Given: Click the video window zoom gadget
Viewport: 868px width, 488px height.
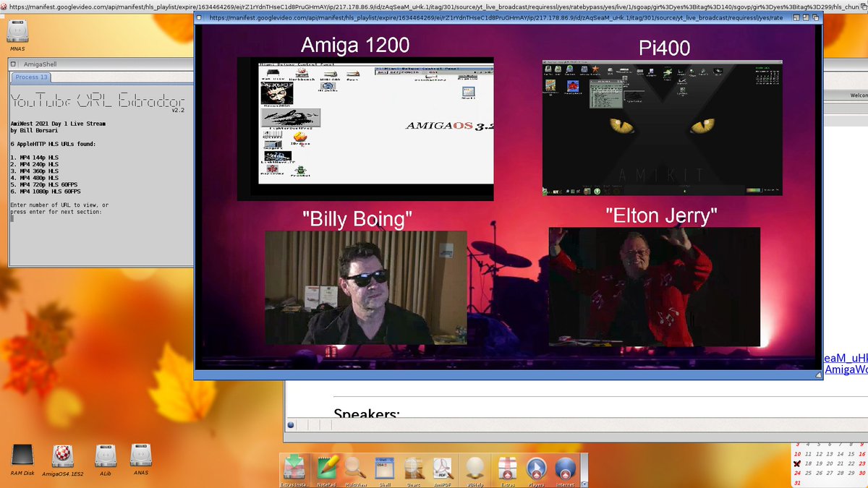Looking at the screenshot, I should [x=806, y=17].
